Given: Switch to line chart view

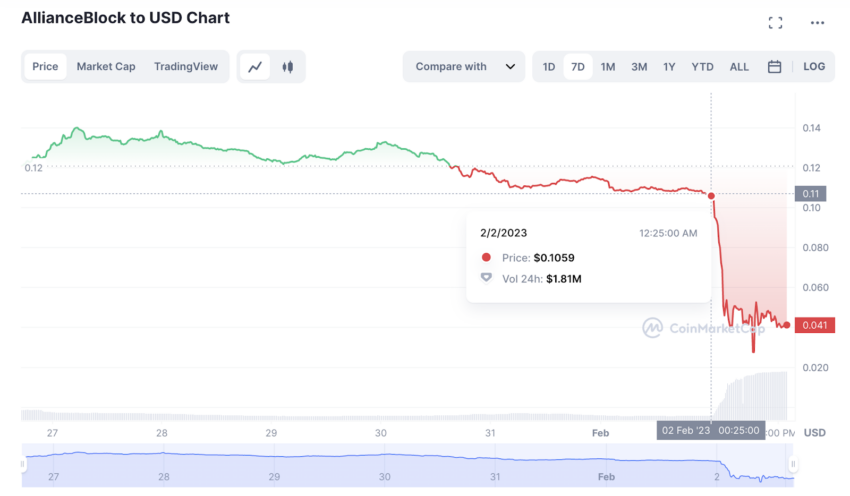Looking at the screenshot, I should click(255, 67).
